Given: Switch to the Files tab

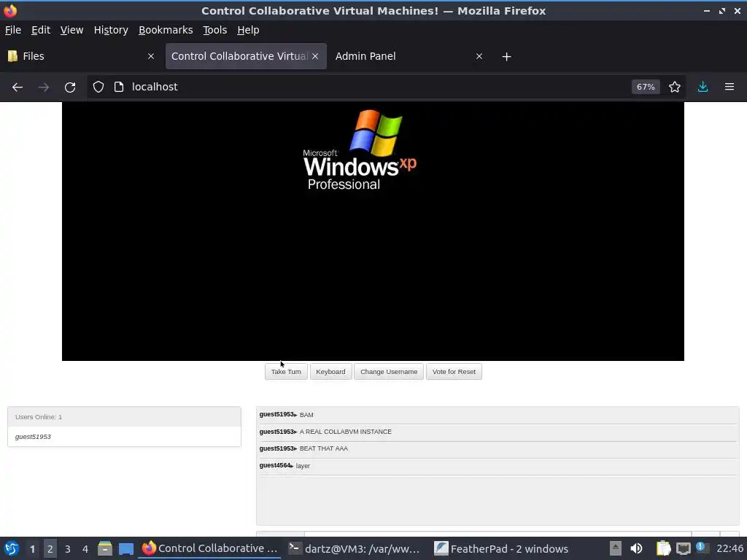Looking at the screenshot, I should (82, 56).
